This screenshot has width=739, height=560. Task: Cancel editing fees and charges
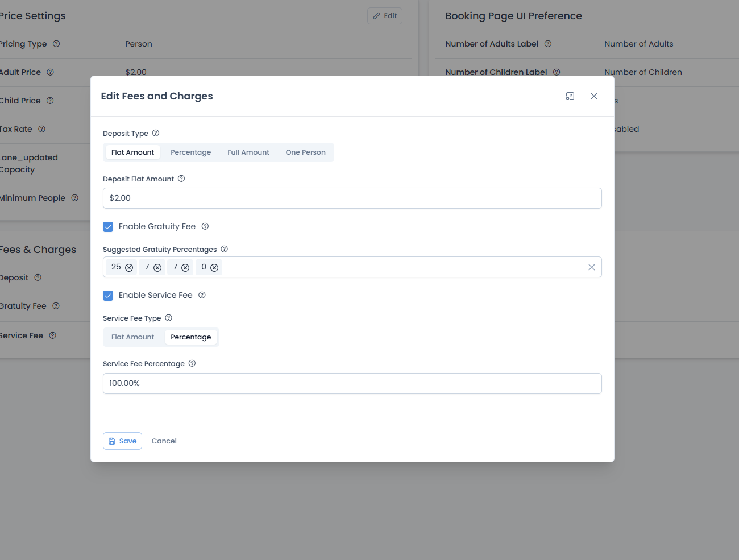pos(164,441)
